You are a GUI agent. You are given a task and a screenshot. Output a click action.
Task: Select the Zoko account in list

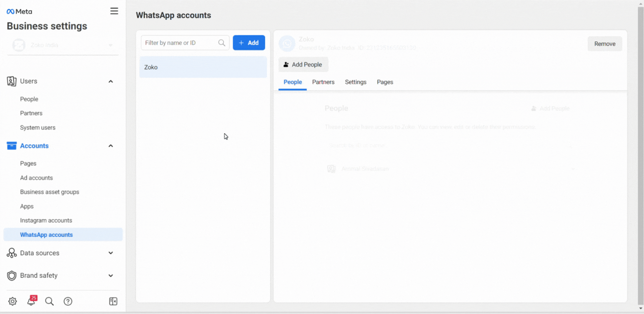203,67
